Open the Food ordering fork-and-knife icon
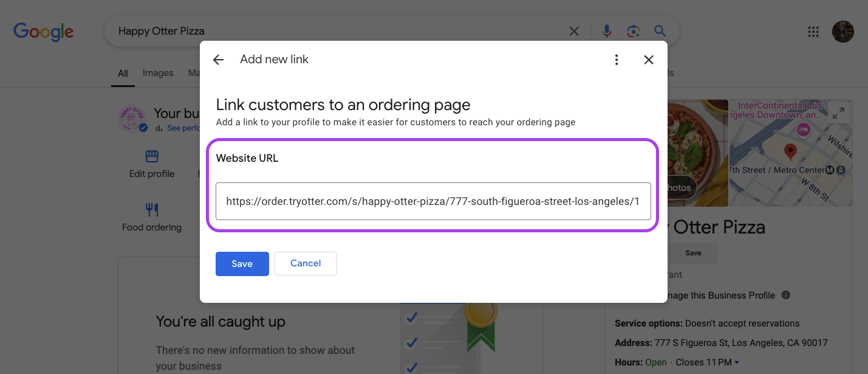The image size is (868, 374). click(152, 210)
